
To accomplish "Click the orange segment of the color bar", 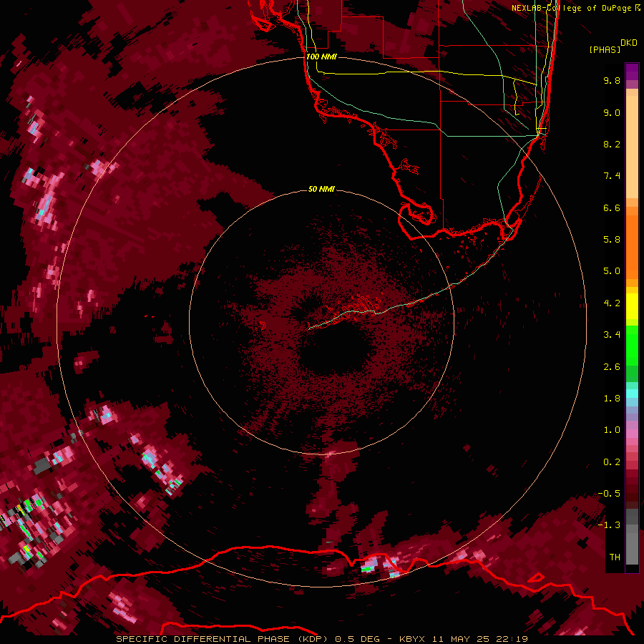I will (x=632, y=243).
